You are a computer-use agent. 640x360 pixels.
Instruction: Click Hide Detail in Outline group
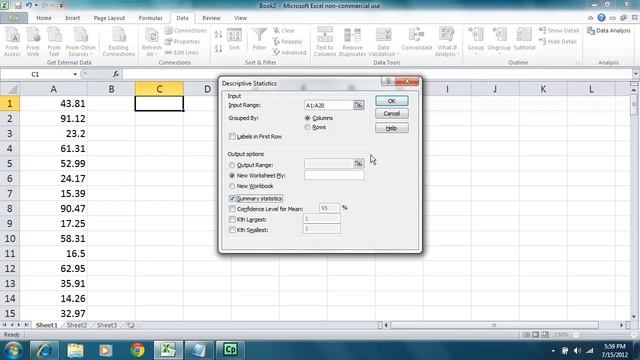(558, 42)
